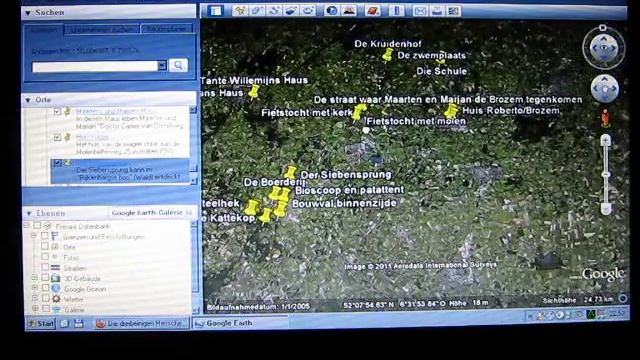Click the Record a Tour toolbar icon
Image resolution: width=640 pixels, height=360 pixels.
(x=308, y=11)
